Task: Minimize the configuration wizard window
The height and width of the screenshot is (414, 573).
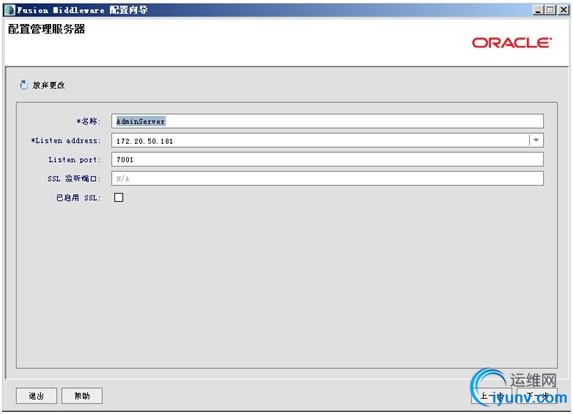Action: [x=537, y=10]
